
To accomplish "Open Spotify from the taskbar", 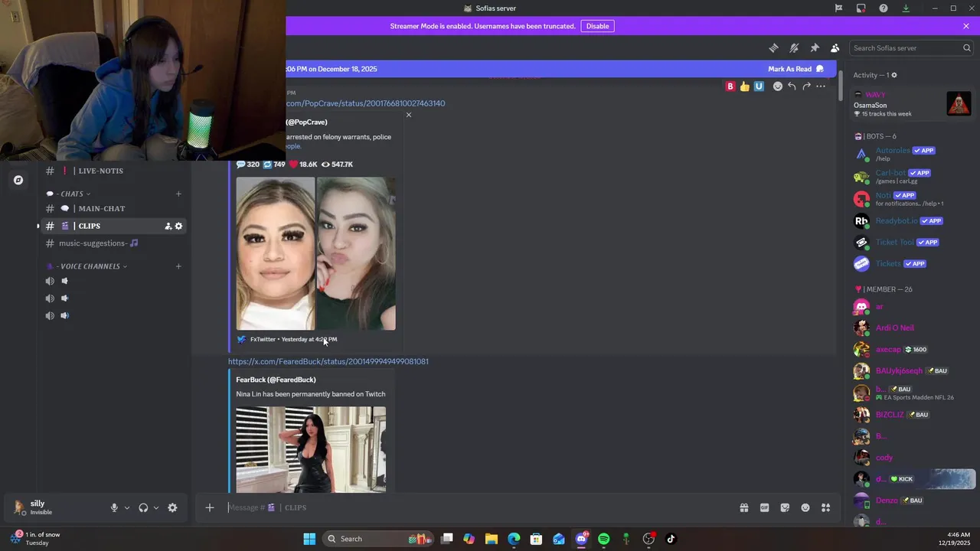I will (603, 539).
